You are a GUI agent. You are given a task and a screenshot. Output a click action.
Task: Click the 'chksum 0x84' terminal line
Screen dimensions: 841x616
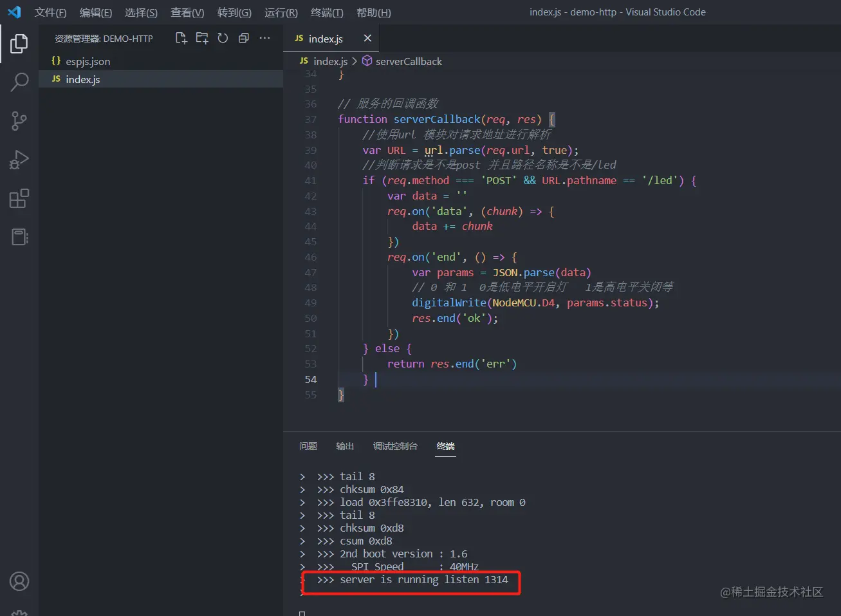372,489
